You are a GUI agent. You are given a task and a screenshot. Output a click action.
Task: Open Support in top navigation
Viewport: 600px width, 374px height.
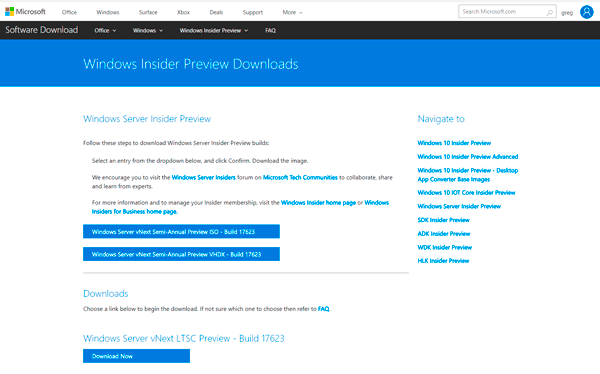coord(253,12)
